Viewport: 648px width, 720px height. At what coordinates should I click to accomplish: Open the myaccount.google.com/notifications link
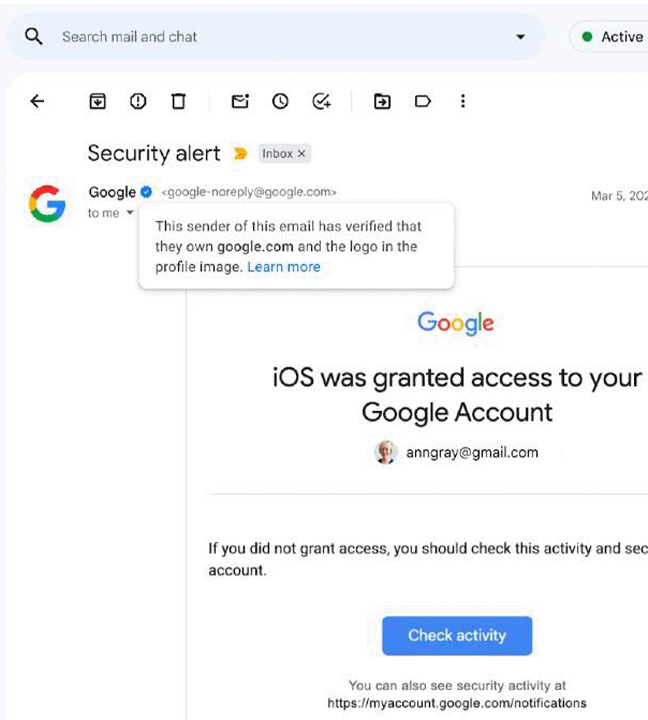(457, 703)
